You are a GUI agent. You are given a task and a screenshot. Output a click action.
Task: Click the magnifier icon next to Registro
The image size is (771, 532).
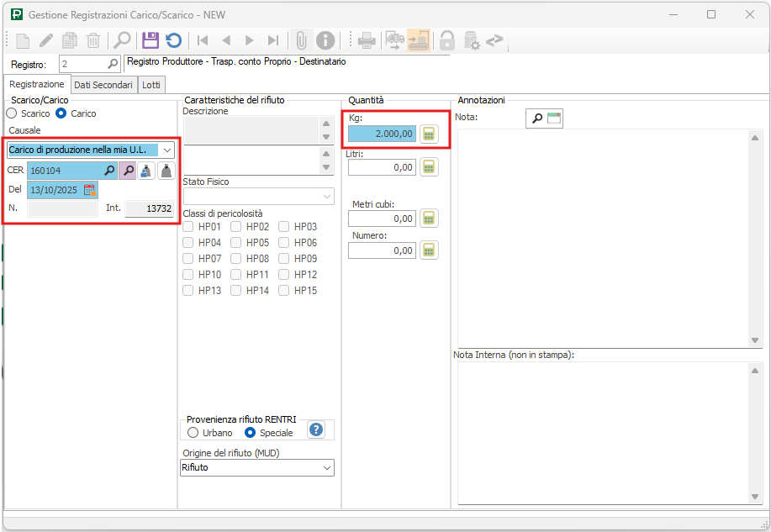pyautogui.click(x=113, y=64)
